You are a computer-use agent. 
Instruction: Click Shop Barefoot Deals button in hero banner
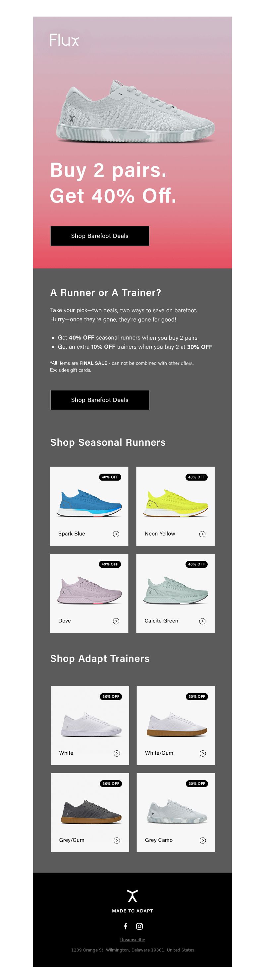(x=100, y=236)
